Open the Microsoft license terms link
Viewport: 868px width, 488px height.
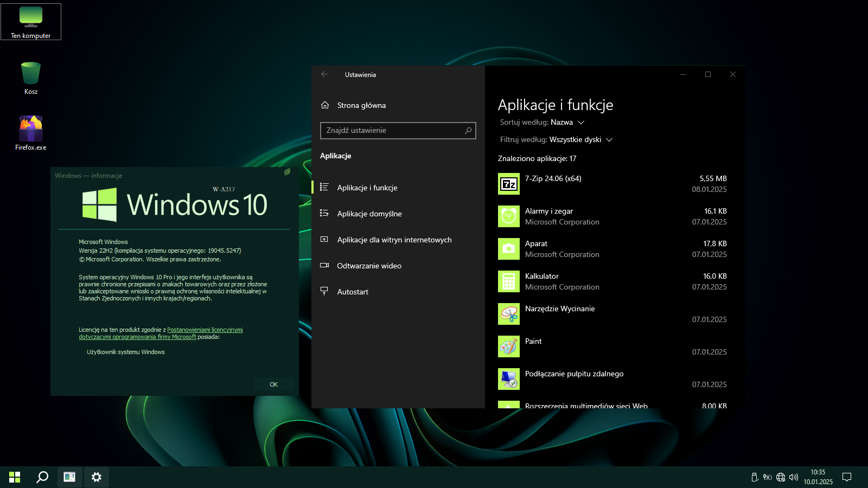coord(205,330)
